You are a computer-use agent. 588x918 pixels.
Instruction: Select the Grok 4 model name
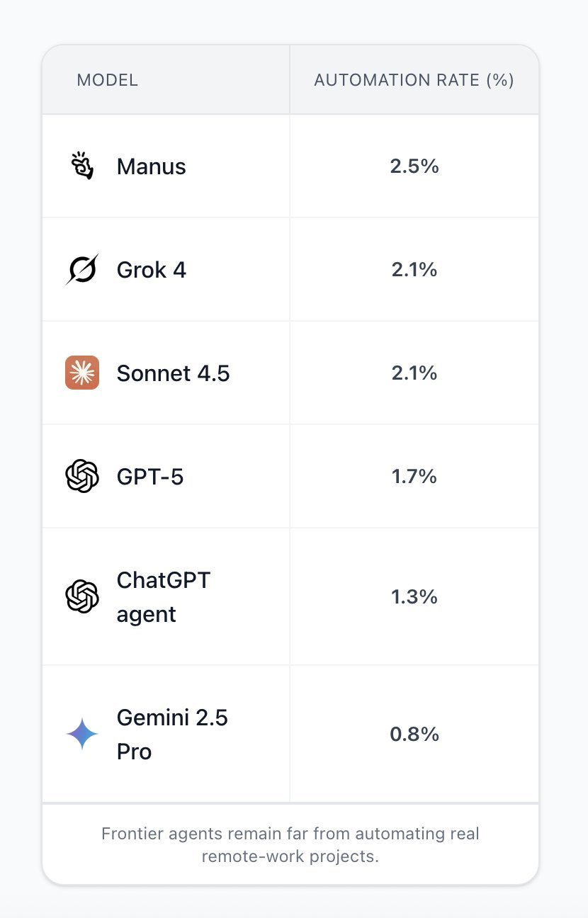pos(151,270)
